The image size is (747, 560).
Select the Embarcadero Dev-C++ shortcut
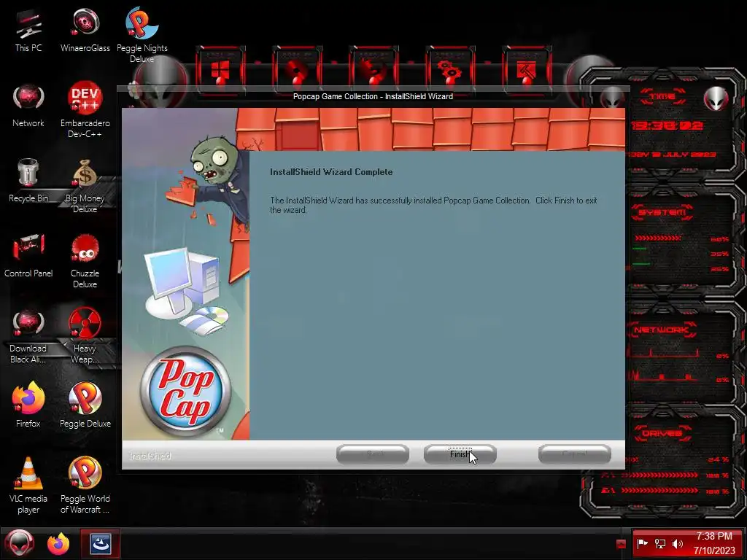tap(85, 111)
